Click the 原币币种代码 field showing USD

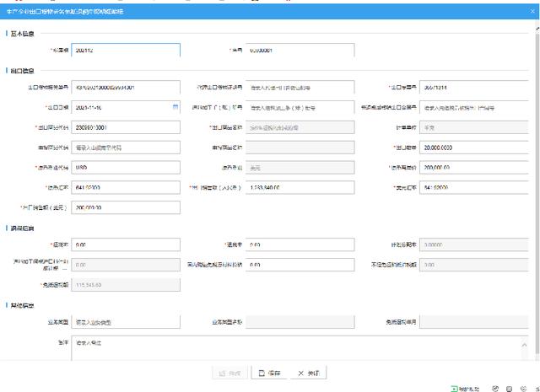pyautogui.click(x=126, y=167)
